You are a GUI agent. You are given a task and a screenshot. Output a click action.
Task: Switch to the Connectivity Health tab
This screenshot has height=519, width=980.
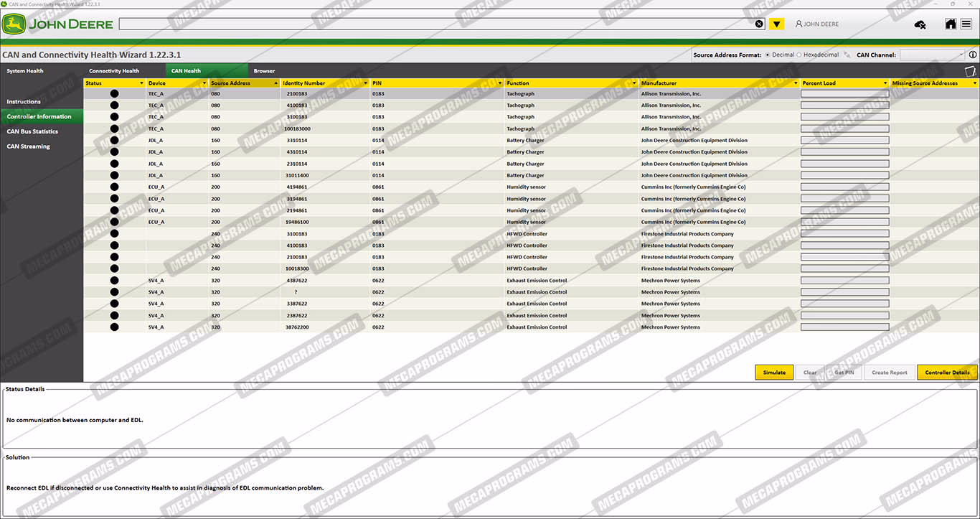coord(114,71)
